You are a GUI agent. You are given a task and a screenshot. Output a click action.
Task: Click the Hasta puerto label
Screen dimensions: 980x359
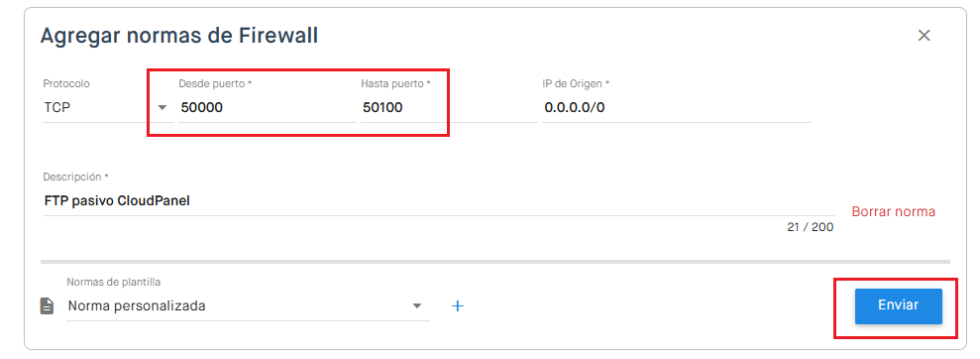pyautogui.click(x=396, y=83)
